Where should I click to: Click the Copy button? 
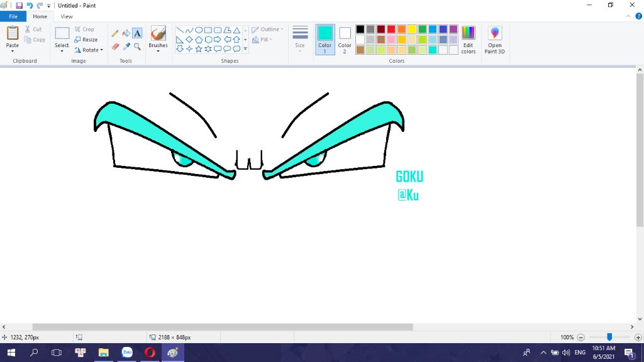(x=35, y=40)
